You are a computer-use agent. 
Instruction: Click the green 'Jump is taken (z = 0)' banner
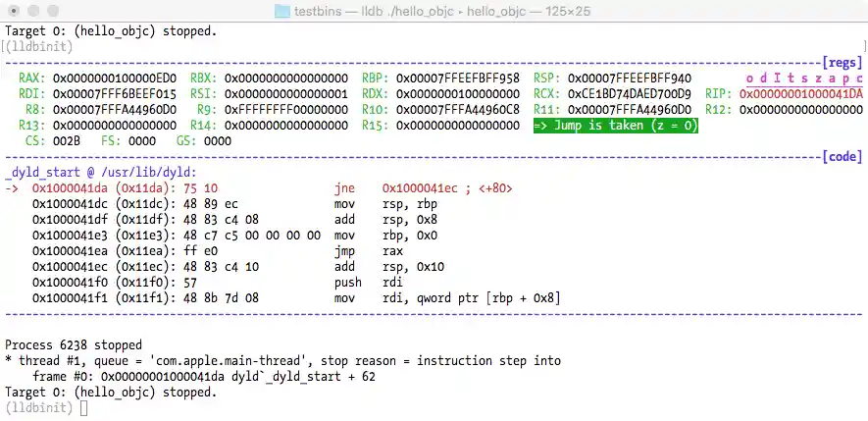[616, 126]
